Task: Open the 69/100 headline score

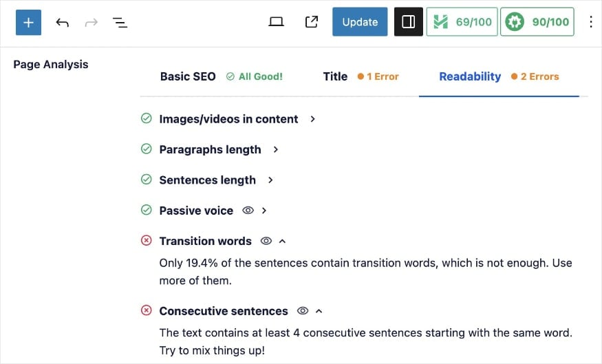Action: click(x=462, y=22)
